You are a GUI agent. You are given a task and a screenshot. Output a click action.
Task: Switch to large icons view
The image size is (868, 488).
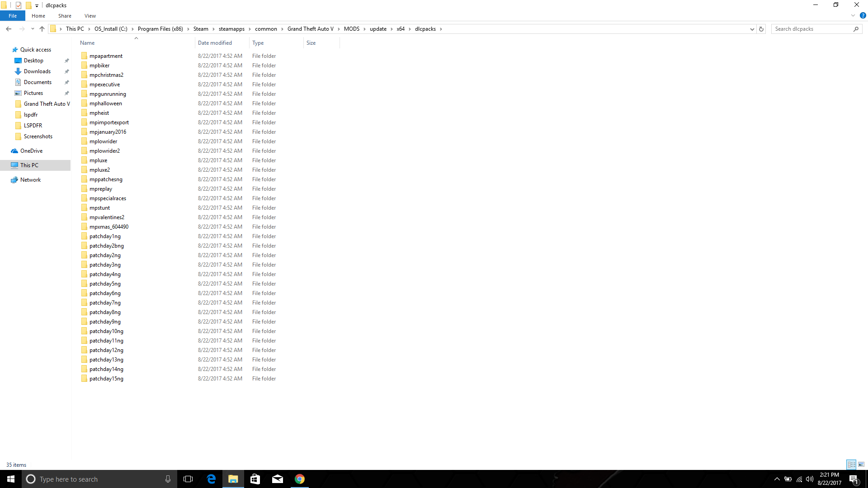(x=861, y=465)
